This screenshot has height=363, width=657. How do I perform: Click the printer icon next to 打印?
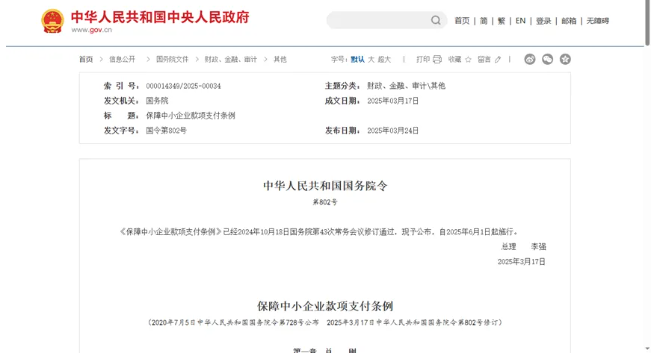437,59
